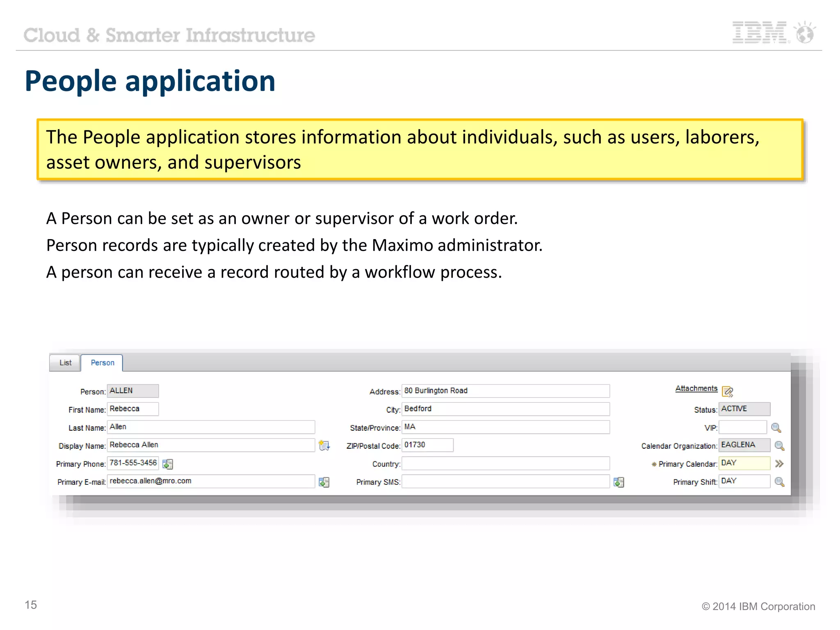Screen dimensions: 840x630
Task: Click the Status field showing ACTIVE
Action: 744,409
